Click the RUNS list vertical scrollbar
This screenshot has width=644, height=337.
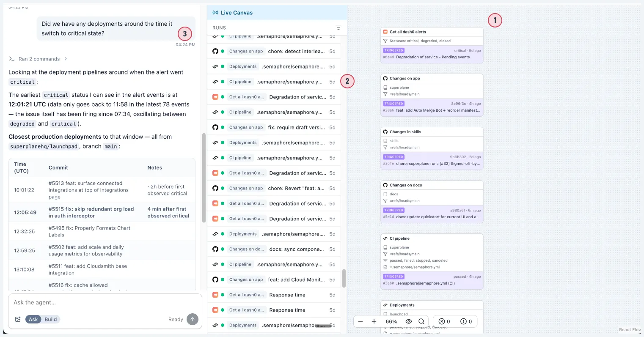(344, 278)
